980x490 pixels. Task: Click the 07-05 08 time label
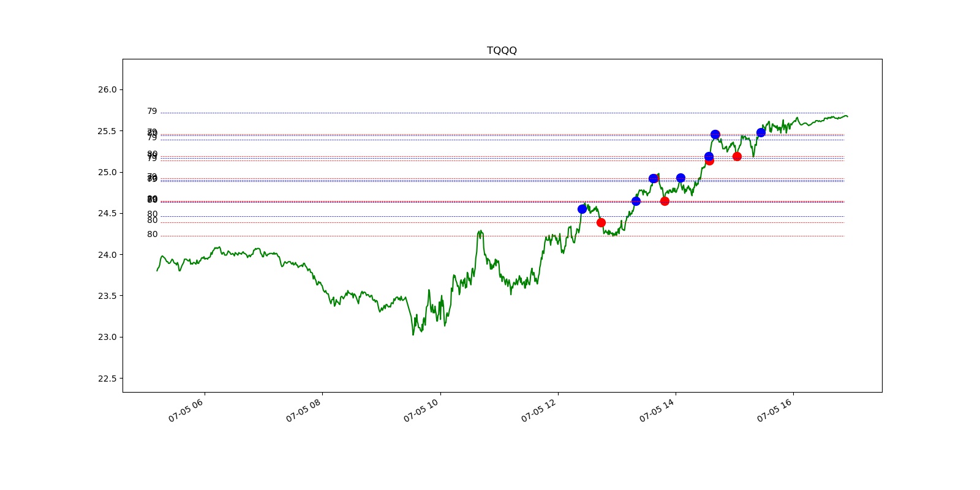click(x=303, y=410)
